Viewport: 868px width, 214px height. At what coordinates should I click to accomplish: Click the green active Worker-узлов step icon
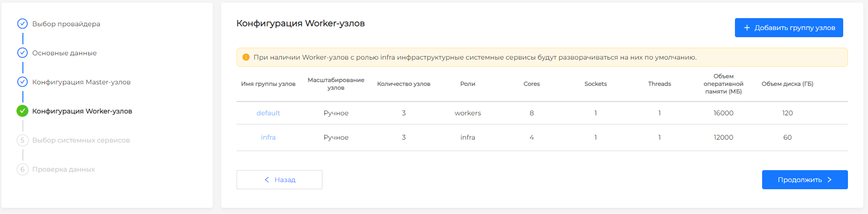point(22,111)
